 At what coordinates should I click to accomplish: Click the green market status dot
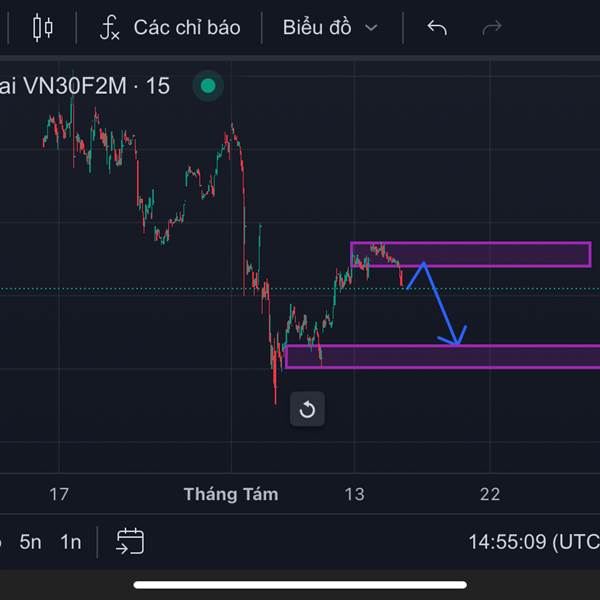[208, 86]
